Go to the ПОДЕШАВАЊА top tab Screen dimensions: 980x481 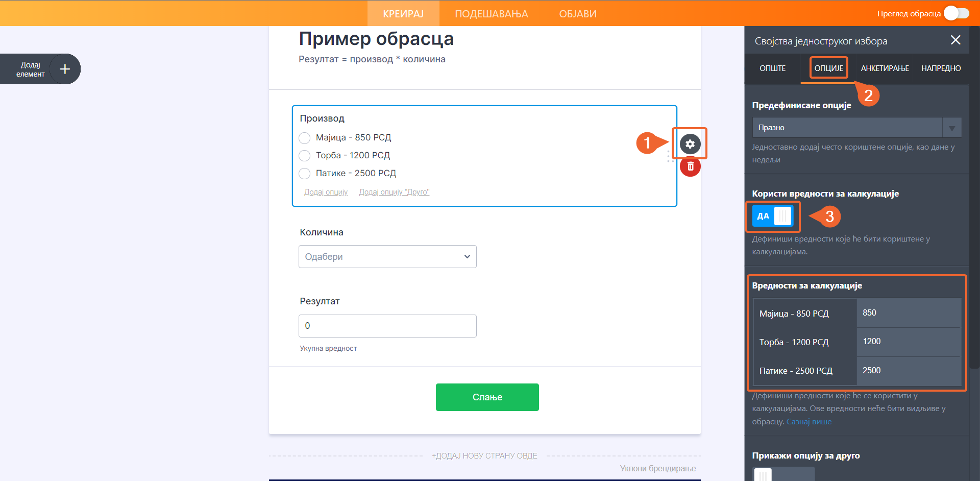(491, 14)
